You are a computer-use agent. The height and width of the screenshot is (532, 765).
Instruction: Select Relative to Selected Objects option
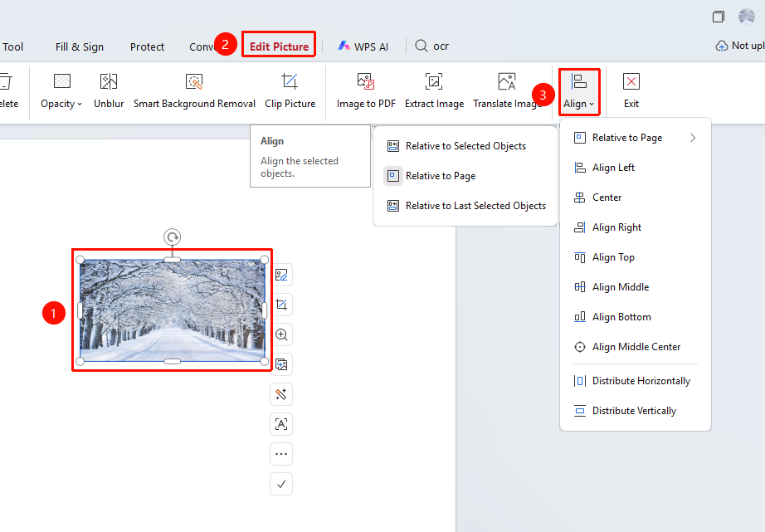[465, 146]
